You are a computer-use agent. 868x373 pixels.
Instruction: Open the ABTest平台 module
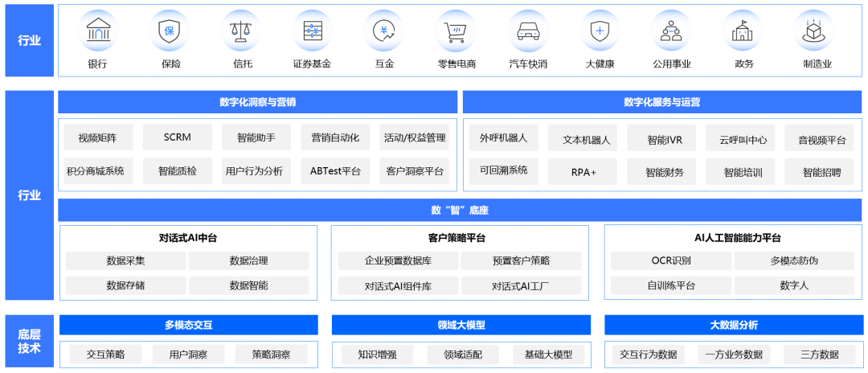point(335,171)
